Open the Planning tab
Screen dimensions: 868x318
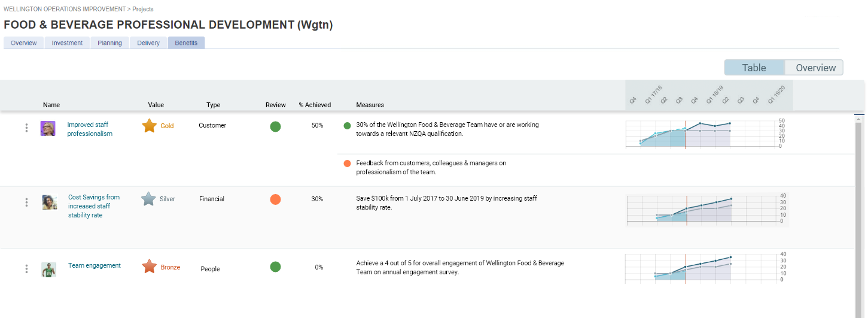click(109, 43)
